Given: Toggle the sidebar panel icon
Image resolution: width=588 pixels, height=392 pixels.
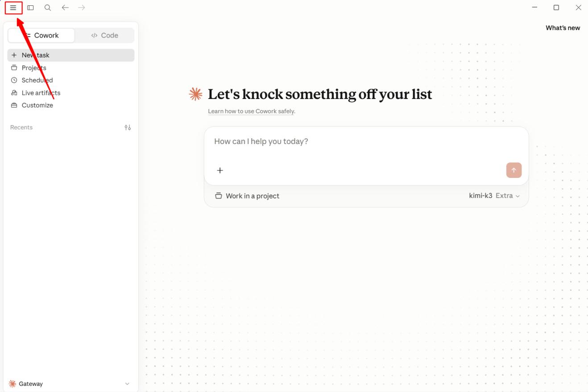Looking at the screenshot, I should click(30, 8).
